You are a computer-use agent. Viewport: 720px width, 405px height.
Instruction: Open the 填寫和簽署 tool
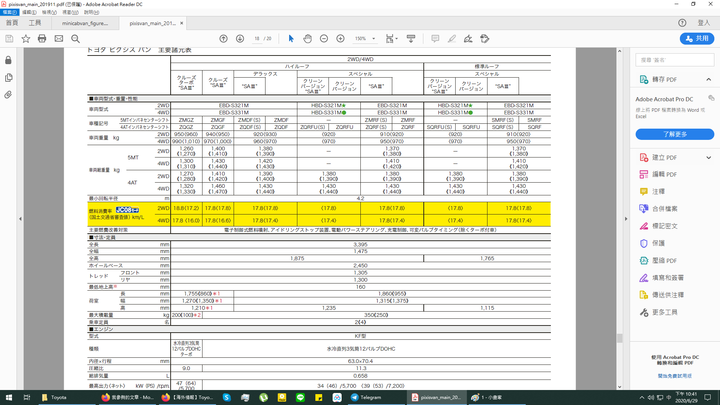tap(662, 278)
